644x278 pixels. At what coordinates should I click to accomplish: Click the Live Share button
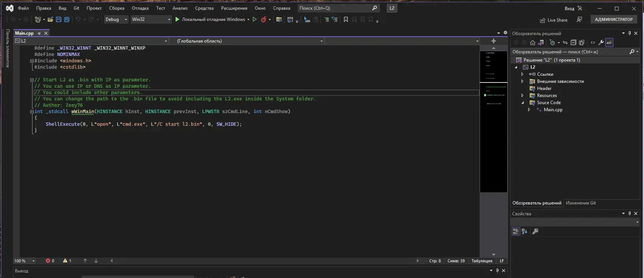pos(554,20)
